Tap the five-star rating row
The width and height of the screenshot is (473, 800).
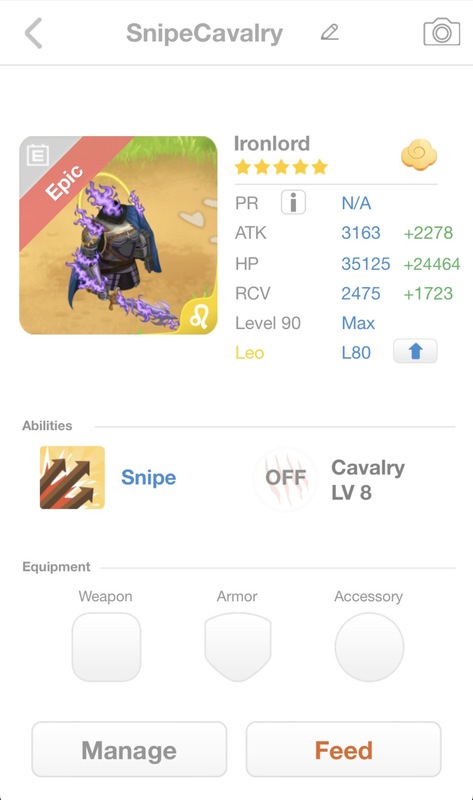[x=281, y=167]
